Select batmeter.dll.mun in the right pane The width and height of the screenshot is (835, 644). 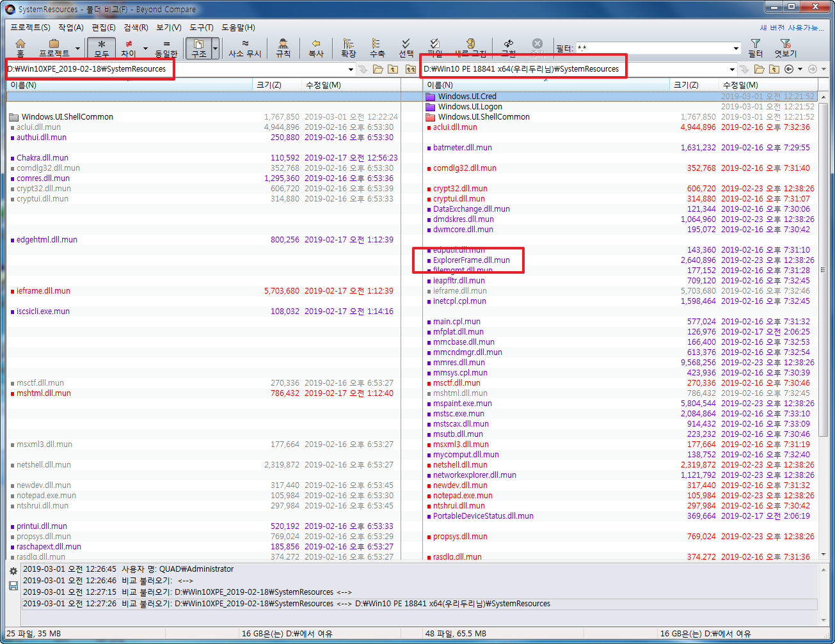(462, 148)
